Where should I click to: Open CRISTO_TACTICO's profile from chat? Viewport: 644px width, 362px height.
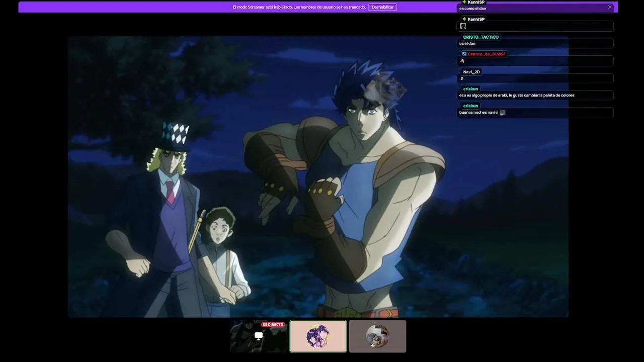tap(481, 37)
